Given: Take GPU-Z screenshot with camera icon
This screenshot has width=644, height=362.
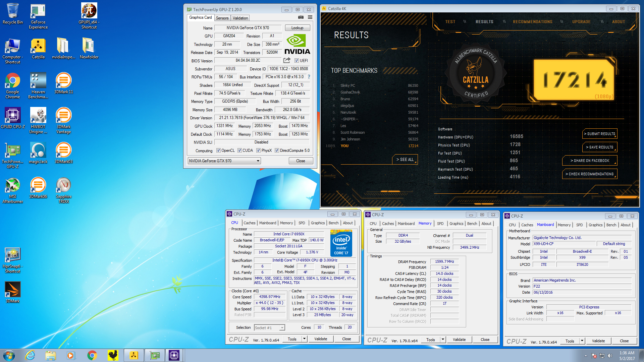Looking at the screenshot, I should click(x=301, y=17).
